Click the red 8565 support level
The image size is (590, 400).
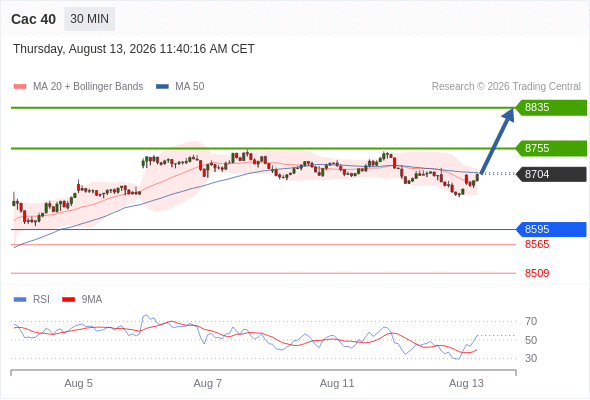coord(537,244)
